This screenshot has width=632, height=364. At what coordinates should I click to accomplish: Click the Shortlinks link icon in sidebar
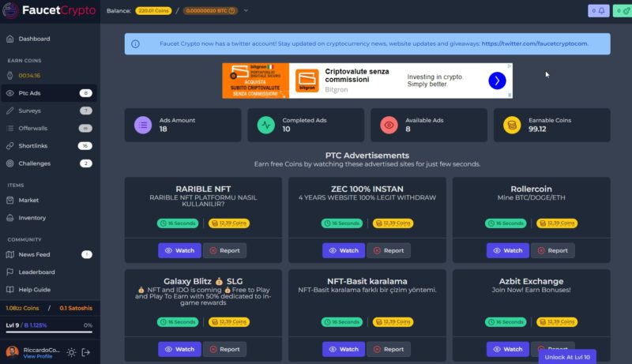(9, 146)
